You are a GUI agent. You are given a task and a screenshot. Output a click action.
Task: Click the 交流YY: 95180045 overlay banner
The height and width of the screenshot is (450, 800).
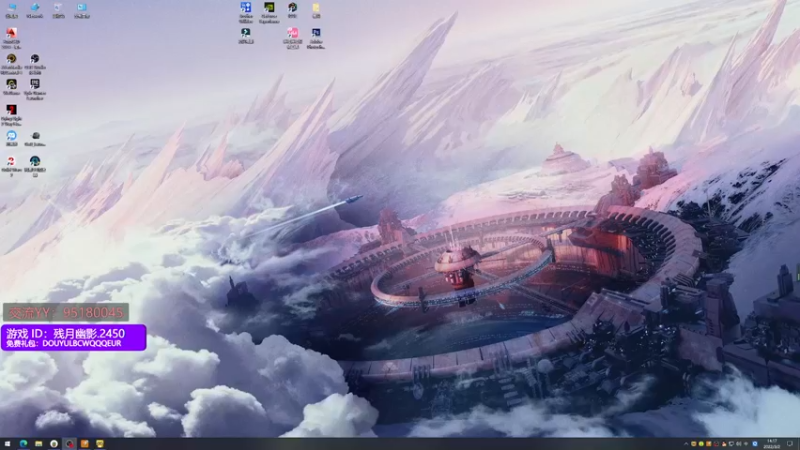point(66,312)
